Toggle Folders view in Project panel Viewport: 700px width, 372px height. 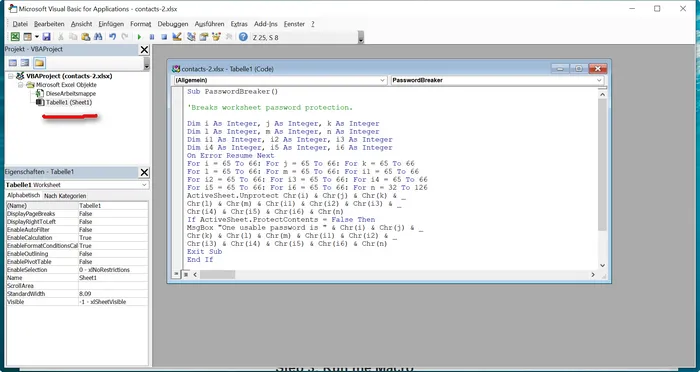pyautogui.click(x=39, y=63)
